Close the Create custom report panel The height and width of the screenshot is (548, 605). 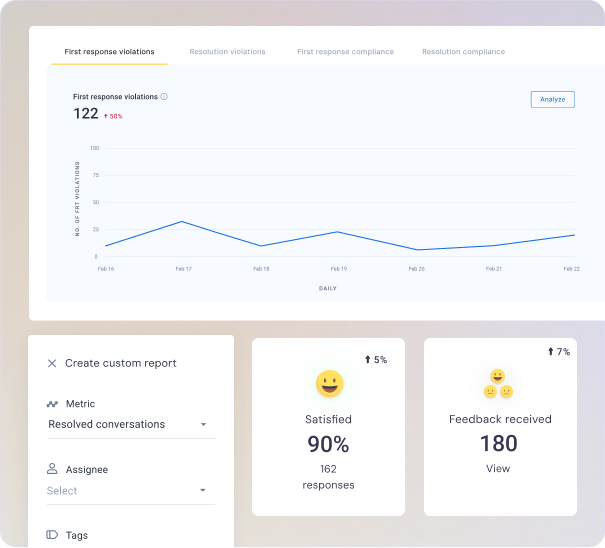[52, 364]
